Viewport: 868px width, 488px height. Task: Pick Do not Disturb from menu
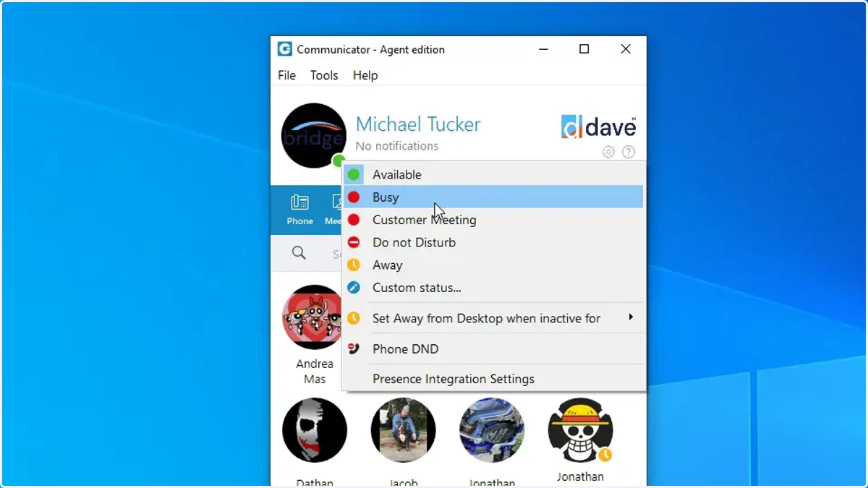493,242
